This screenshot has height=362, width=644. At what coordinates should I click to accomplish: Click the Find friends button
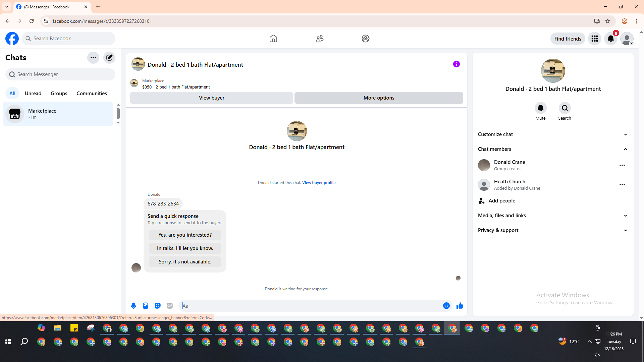click(x=568, y=39)
